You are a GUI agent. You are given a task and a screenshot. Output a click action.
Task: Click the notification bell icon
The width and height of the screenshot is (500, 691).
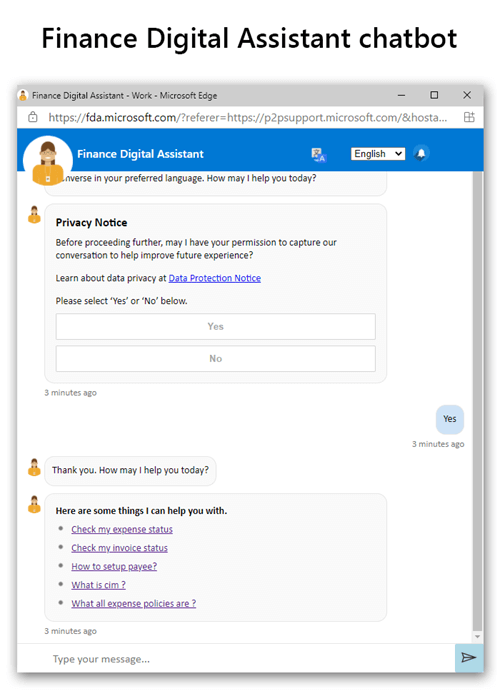click(421, 153)
